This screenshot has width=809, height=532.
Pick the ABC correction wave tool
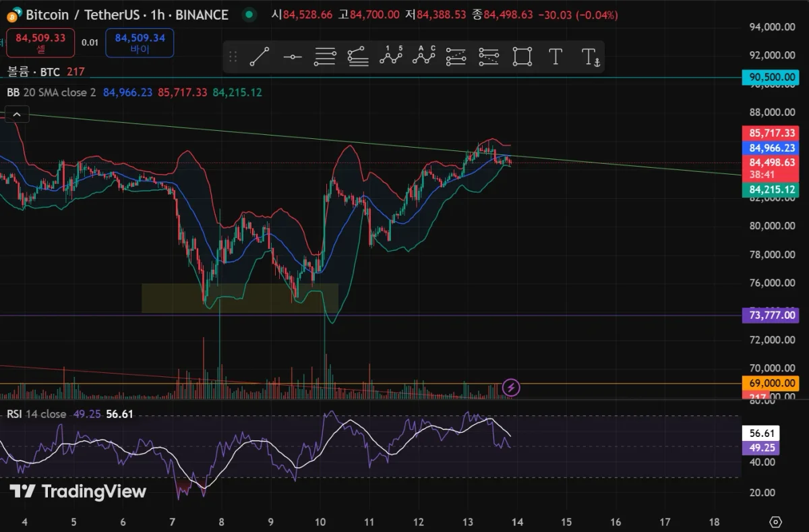(x=424, y=57)
